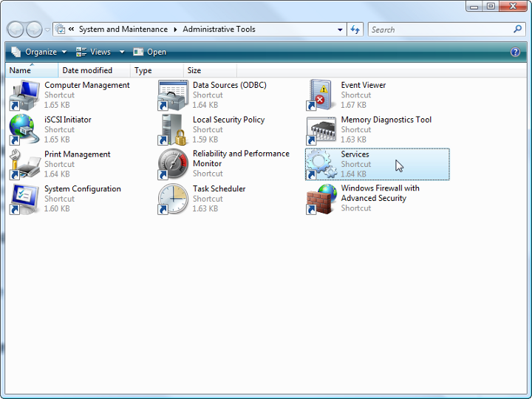Viewport: 532px width, 399px height.
Task: Click the Data Sources (ODBC) label
Action: pyautogui.click(x=229, y=85)
